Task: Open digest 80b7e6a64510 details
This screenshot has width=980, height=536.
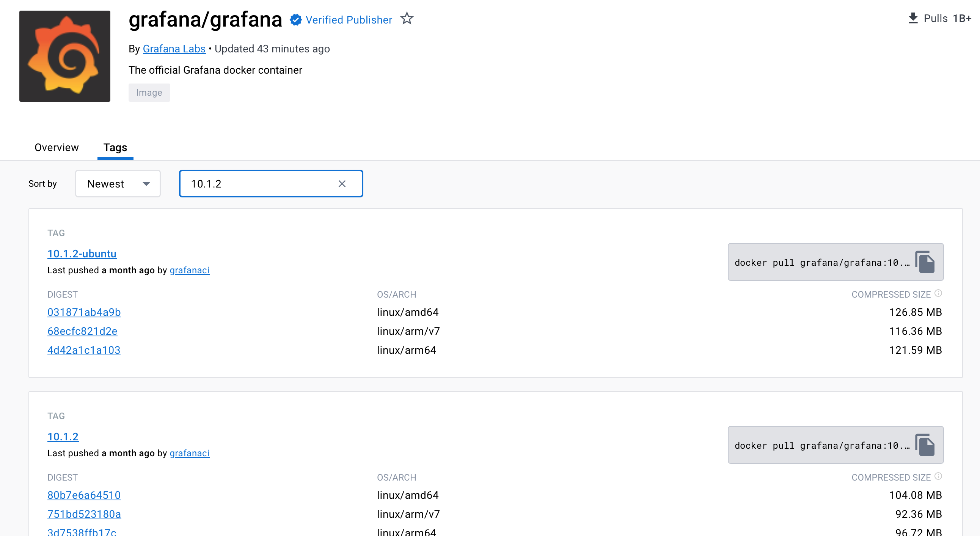Action: tap(84, 495)
